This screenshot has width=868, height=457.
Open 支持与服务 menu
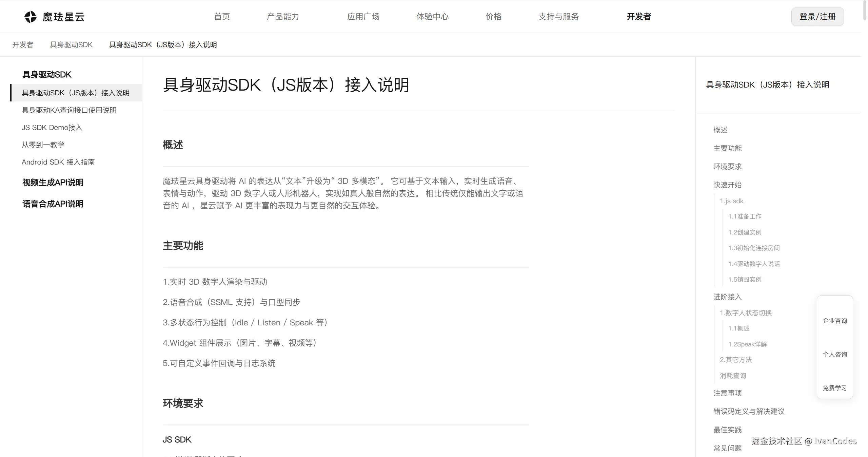point(558,17)
